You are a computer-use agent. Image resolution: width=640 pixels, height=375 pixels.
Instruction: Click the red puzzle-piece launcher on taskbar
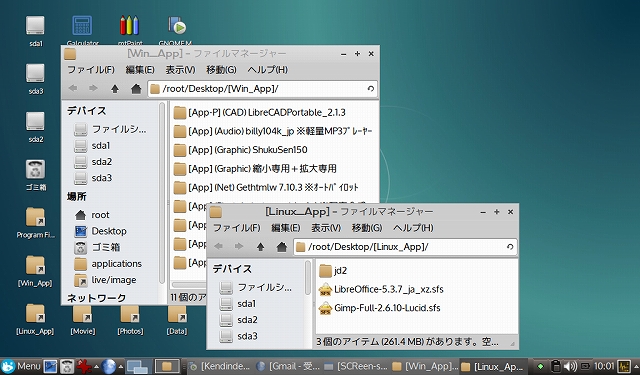[x=84, y=366]
